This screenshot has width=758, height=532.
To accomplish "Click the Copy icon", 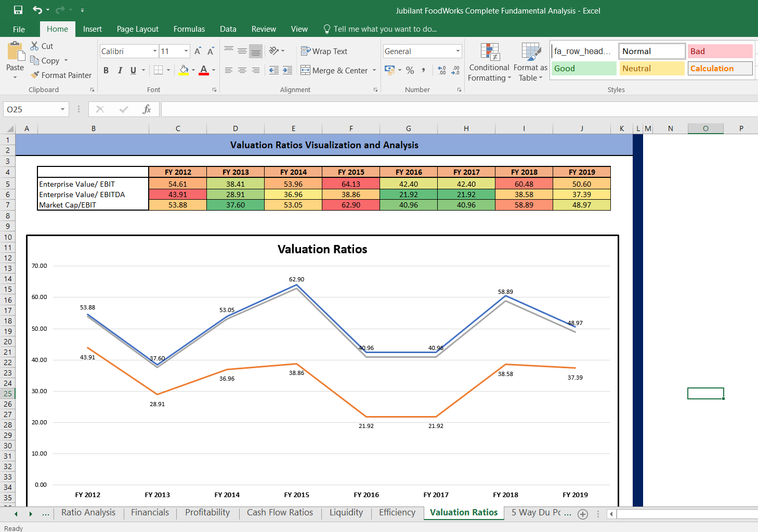I will pos(35,60).
